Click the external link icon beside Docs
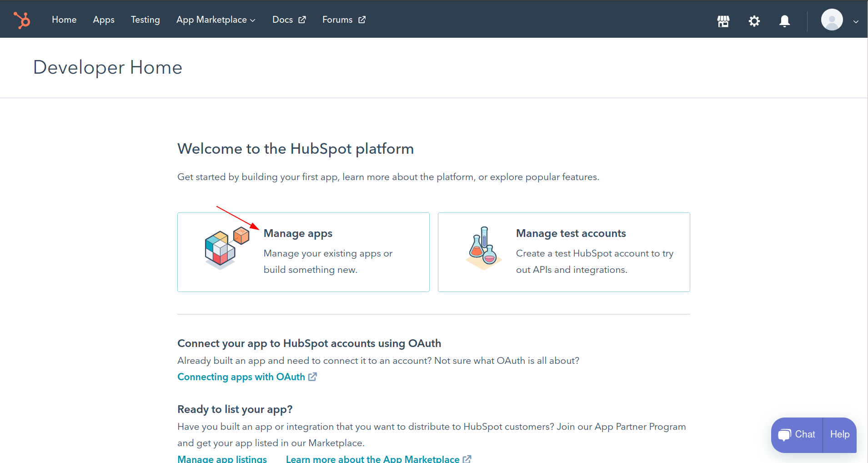This screenshot has height=463, width=868. tap(301, 20)
